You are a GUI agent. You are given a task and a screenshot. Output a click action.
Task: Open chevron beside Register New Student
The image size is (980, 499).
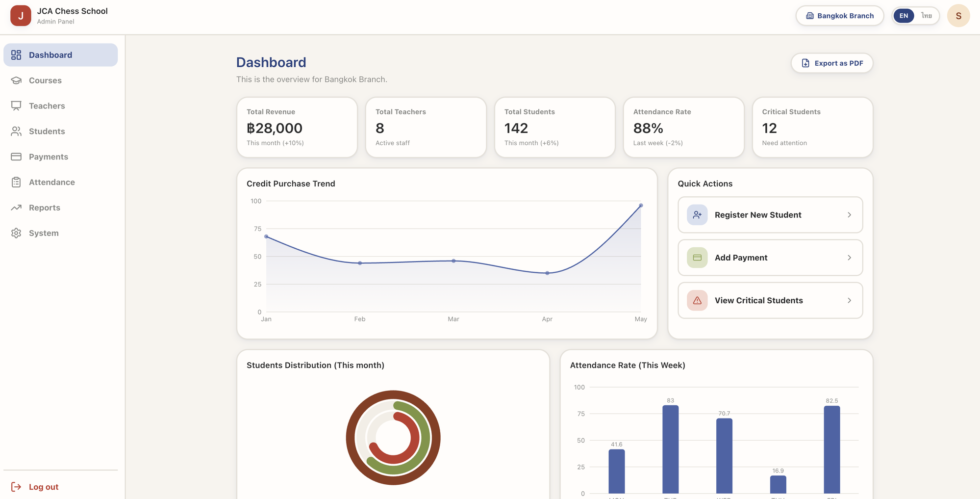click(x=850, y=215)
